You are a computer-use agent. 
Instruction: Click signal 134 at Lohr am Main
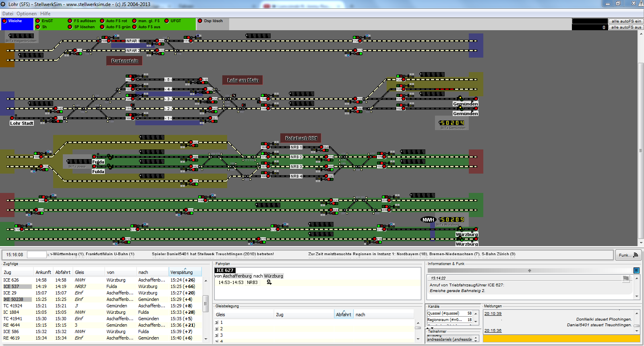point(268,99)
